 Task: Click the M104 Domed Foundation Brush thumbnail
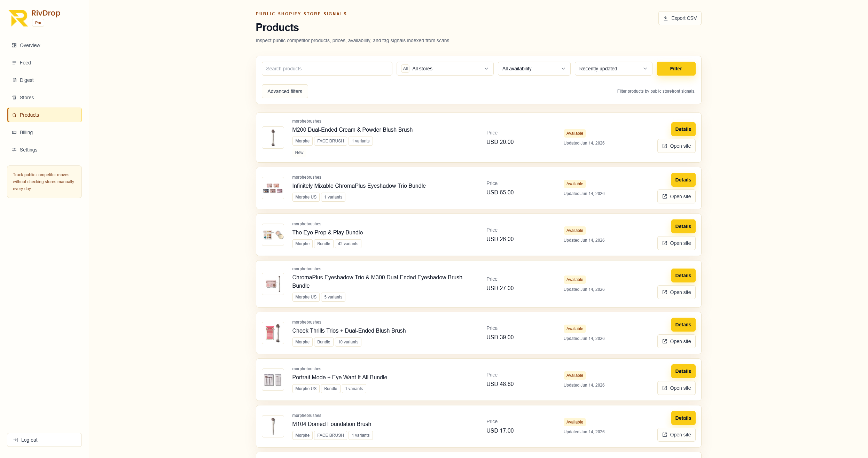click(x=273, y=426)
